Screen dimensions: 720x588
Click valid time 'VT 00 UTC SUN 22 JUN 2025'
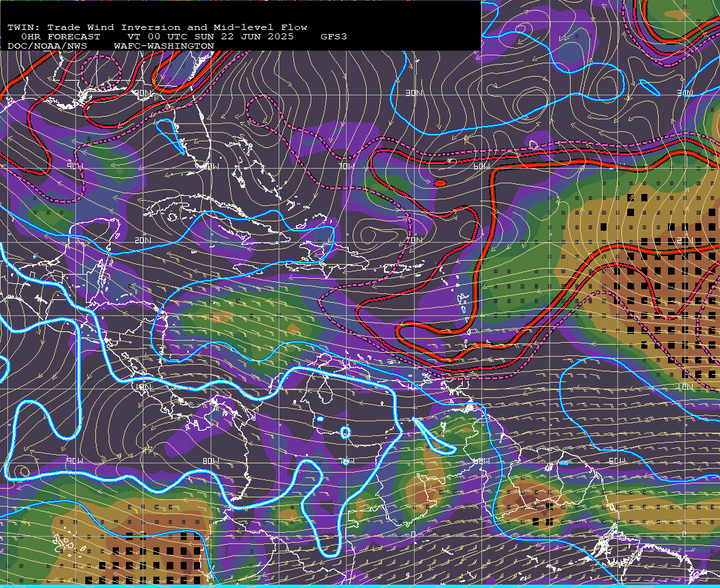(x=210, y=37)
